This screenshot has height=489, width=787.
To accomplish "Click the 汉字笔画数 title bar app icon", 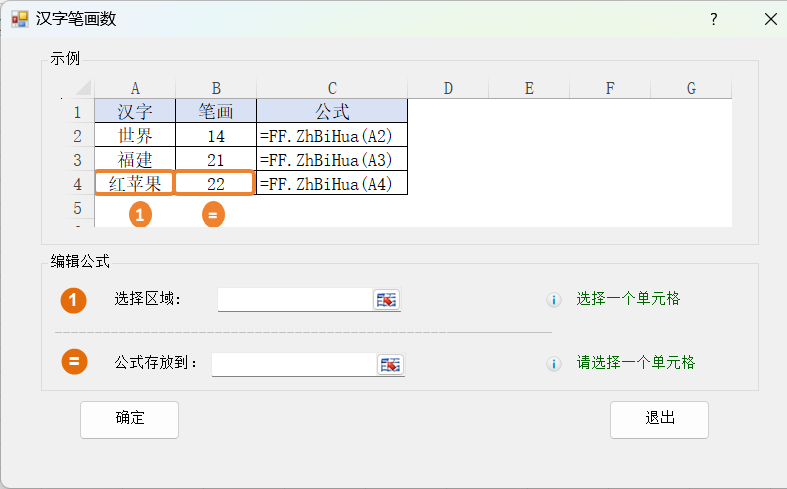I will (x=19, y=19).
